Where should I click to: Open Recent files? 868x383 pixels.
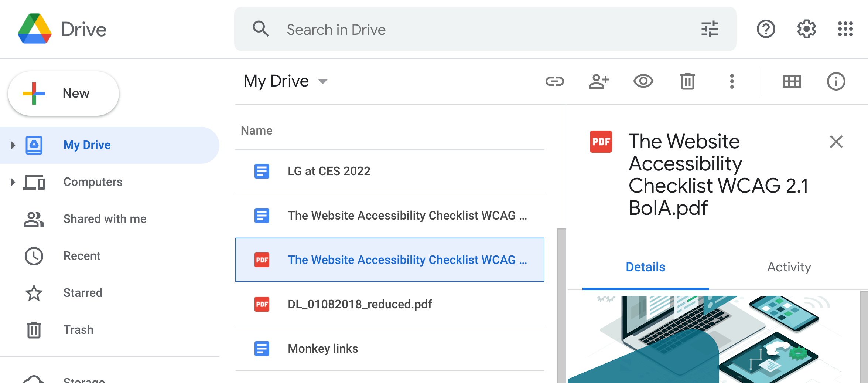click(109, 256)
